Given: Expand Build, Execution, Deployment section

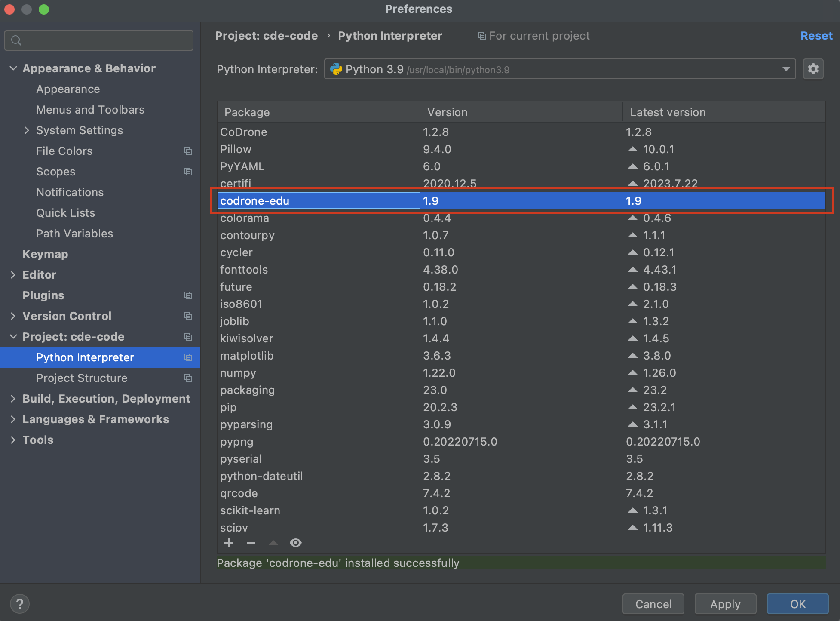Looking at the screenshot, I should [x=13, y=399].
